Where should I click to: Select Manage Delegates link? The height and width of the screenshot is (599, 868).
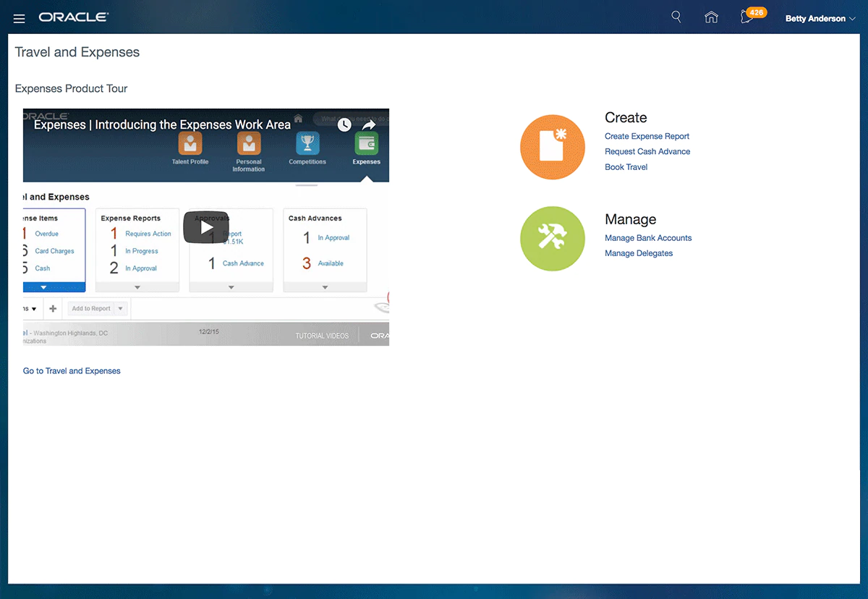pyautogui.click(x=639, y=253)
